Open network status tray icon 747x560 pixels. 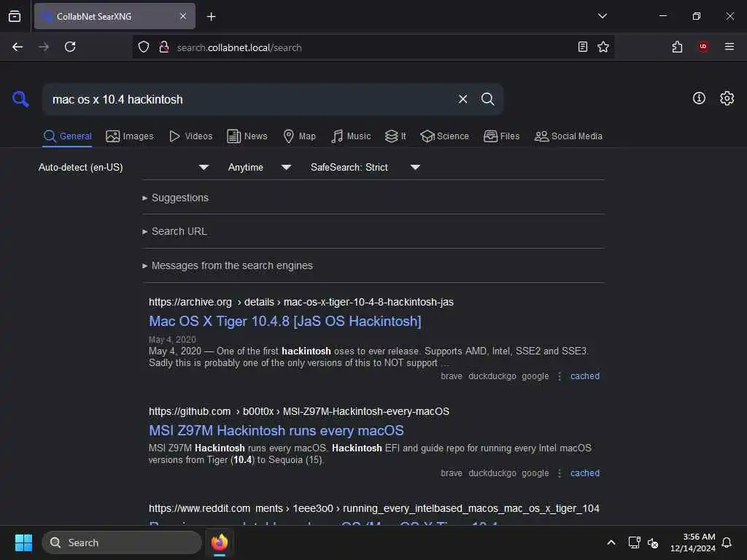coord(634,542)
